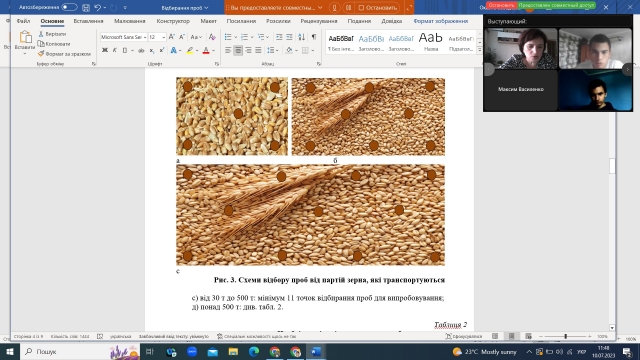Click the Zoom slider in Word status bar
Image resolution: width=640 pixels, height=360 pixels.
click(565, 336)
